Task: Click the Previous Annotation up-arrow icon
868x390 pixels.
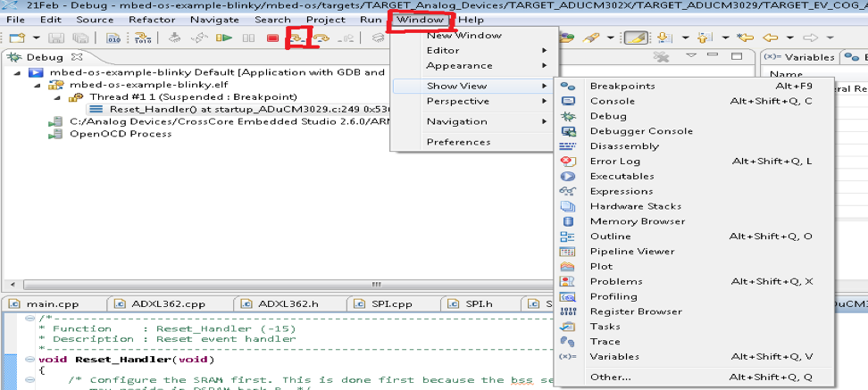Action: click(x=705, y=37)
